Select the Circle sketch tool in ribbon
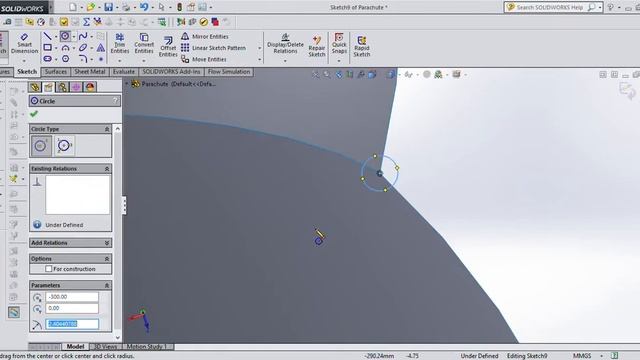Image resolution: width=640 pixels, height=360 pixels. click(x=65, y=36)
